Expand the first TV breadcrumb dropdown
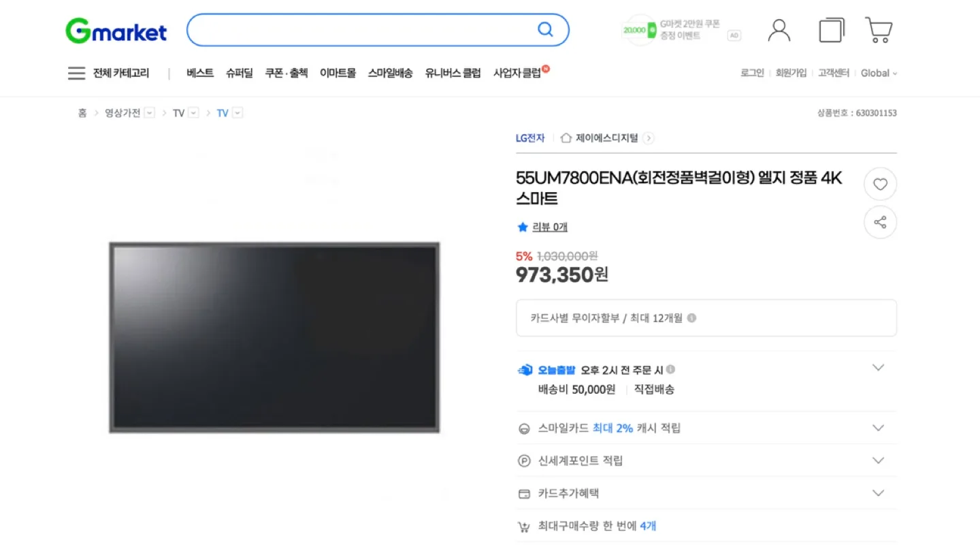980x549 pixels. [193, 113]
